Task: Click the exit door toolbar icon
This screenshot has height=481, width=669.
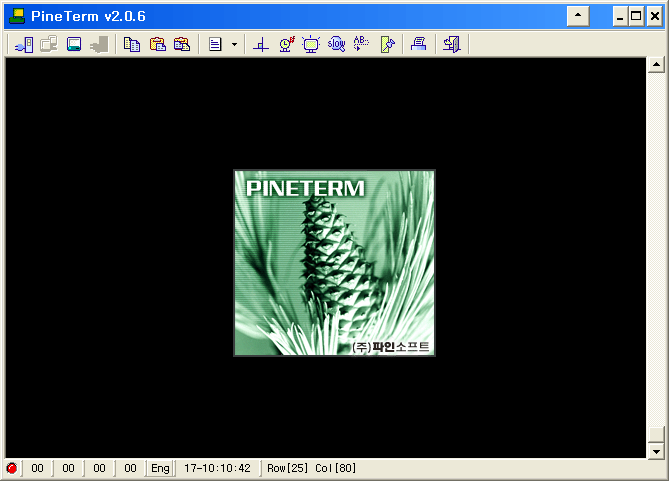Action: pyautogui.click(x=452, y=44)
